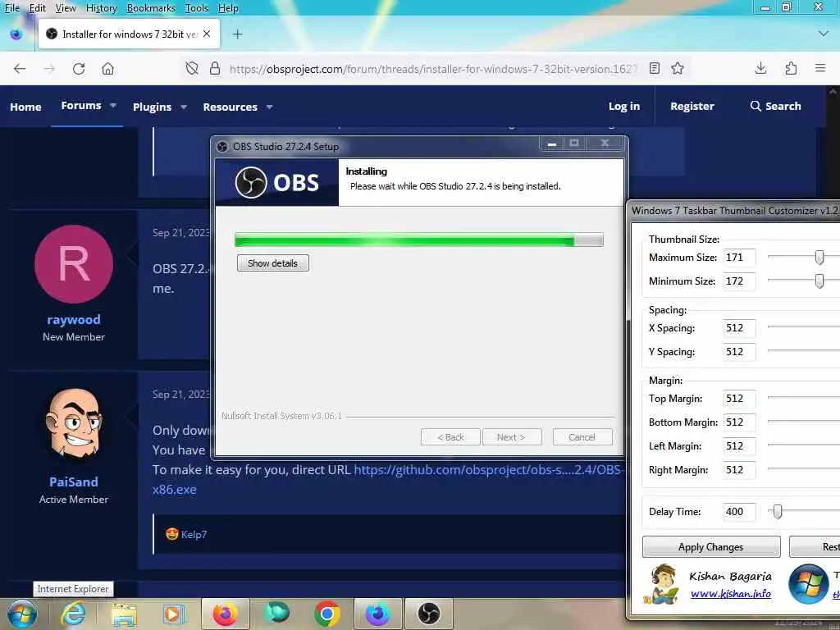Go back using the browser back arrow
840x630 pixels.
coord(20,69)
